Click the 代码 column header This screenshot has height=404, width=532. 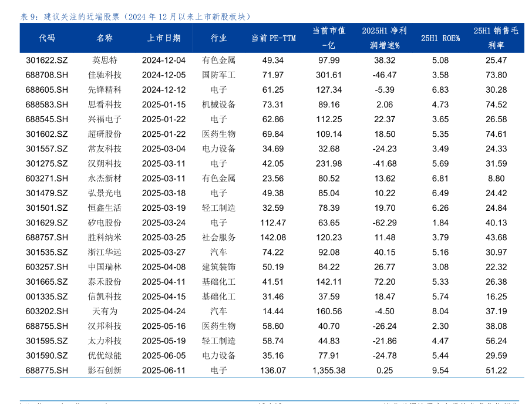tap(47, 38)
